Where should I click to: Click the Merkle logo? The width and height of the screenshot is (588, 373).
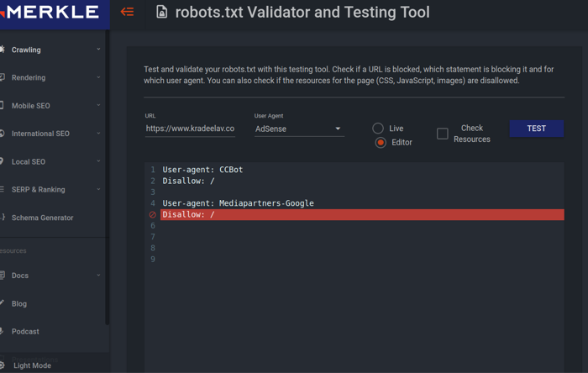(x=50, y=12)
